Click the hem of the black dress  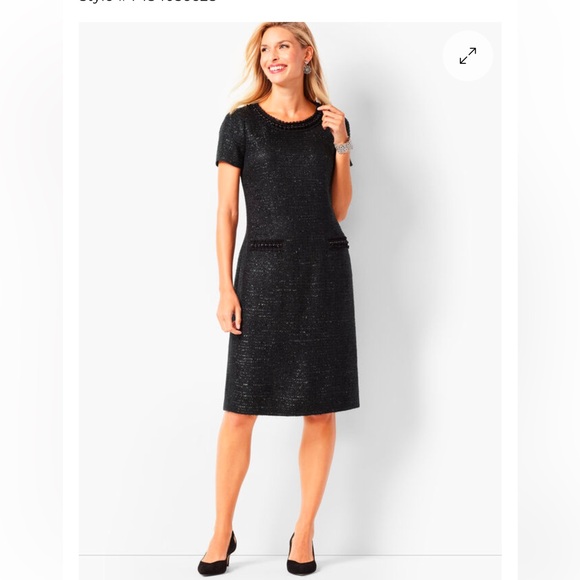291,410
